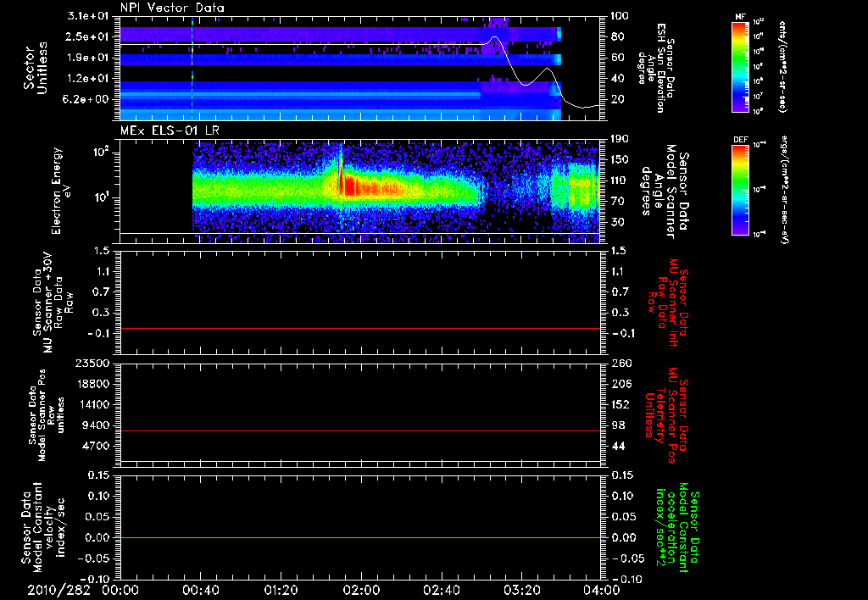868x600 pixels.
Task: Click the red line in the MU Scanner +30V panel
Action: 361,328
